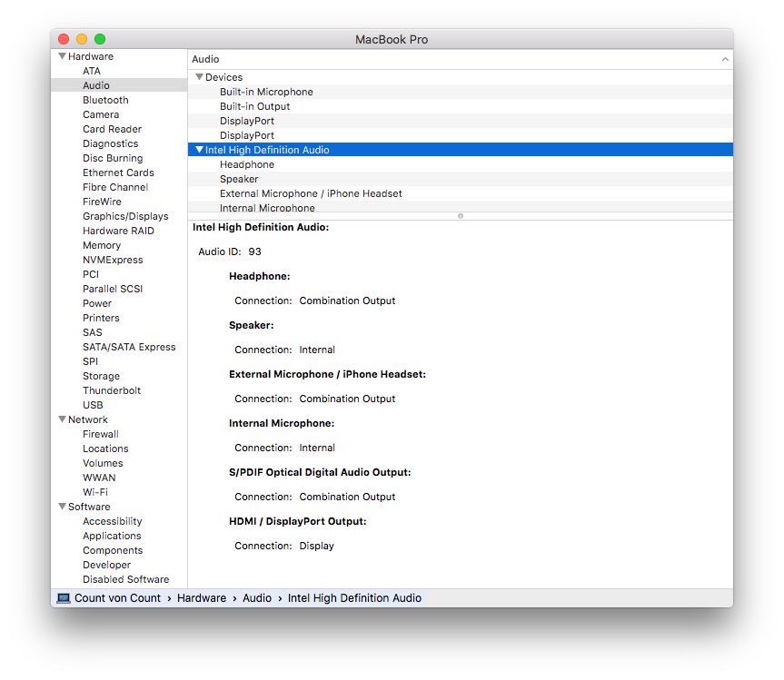
Task: View Power information
Action: (97, 303)
